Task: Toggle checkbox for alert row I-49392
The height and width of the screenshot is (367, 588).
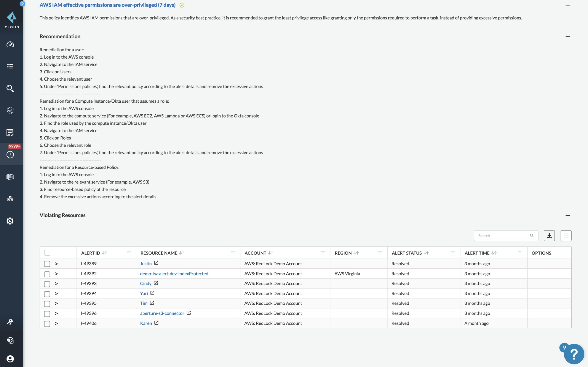Action: click(47, 273)
